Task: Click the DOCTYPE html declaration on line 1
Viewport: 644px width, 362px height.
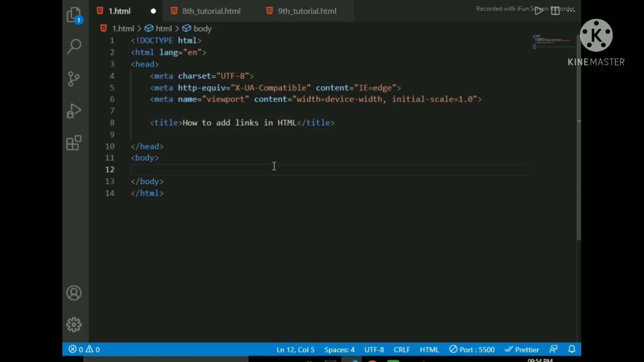Action: 166,40
